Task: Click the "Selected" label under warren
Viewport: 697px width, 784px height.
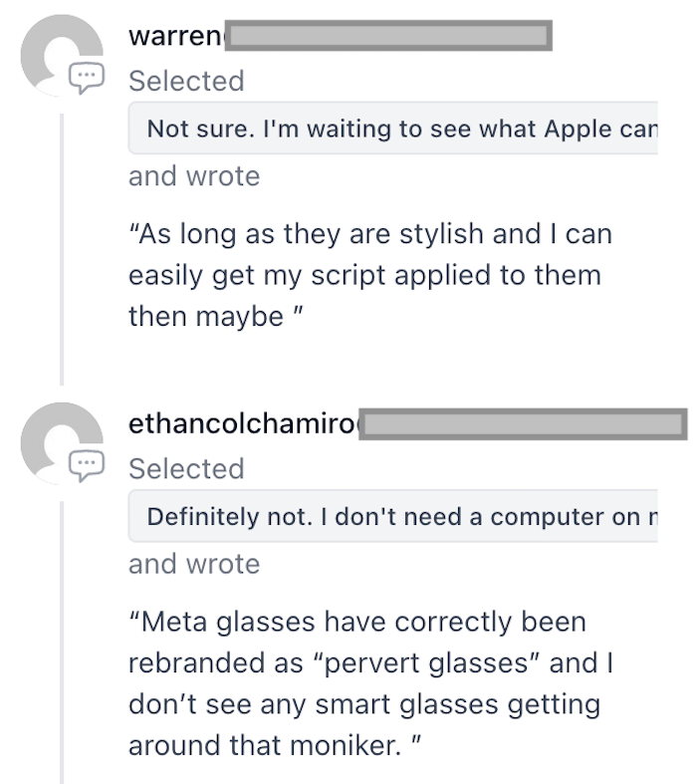Action: 186,81
